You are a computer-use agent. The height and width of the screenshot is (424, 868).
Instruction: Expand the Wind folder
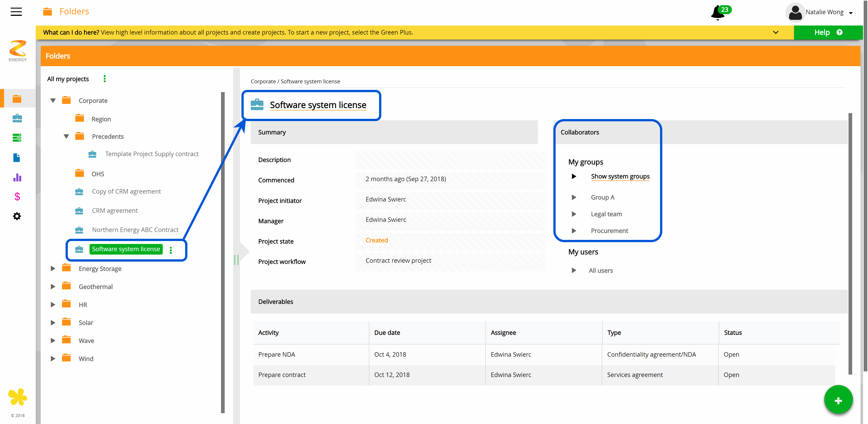pyautogui.click(x=53, y=359)
